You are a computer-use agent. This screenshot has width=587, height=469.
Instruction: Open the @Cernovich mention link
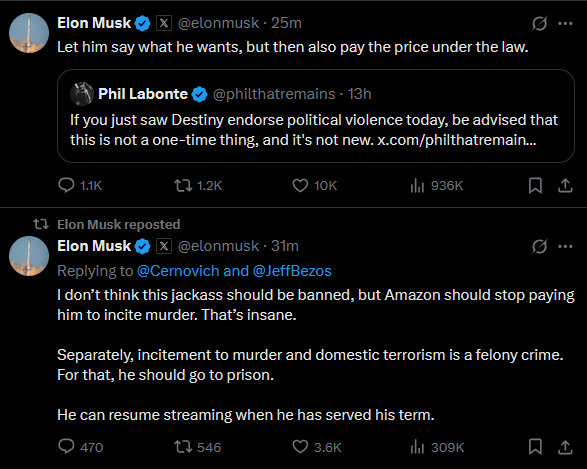(x=178, y=271)
